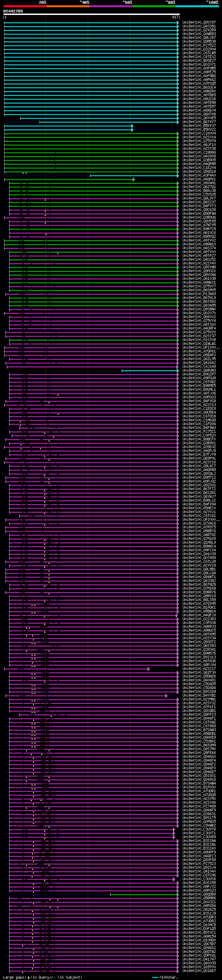This screenshot has height=980, width=222.
Task: Pick the UniRef100_C1K004 hit name
Action: tap(199, 133)
